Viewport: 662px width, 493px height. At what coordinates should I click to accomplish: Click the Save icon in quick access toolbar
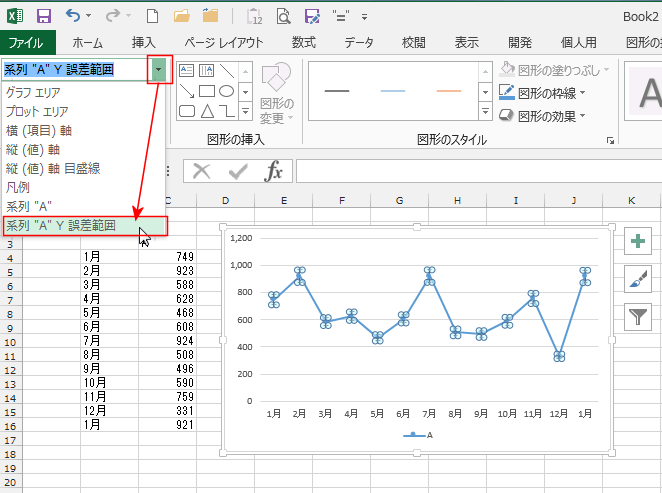[43, 16]
